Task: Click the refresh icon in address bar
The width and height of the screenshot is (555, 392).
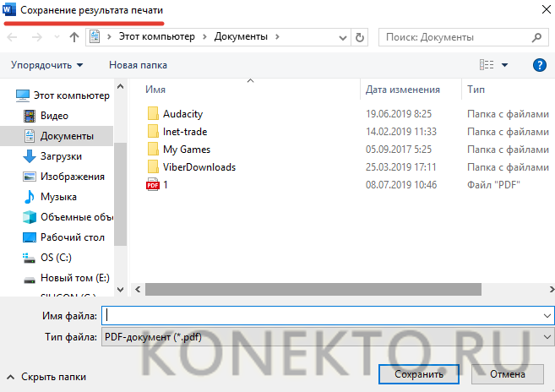Action: tap(361, 38)
